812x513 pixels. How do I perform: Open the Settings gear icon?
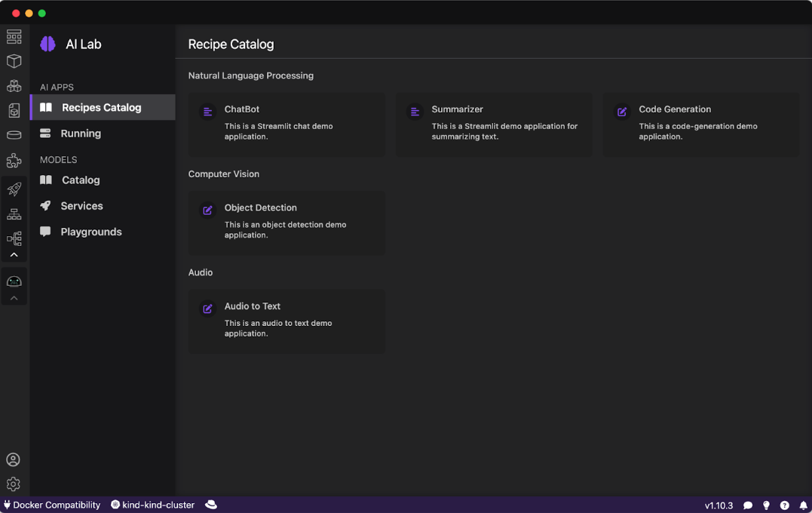[14, 484]
